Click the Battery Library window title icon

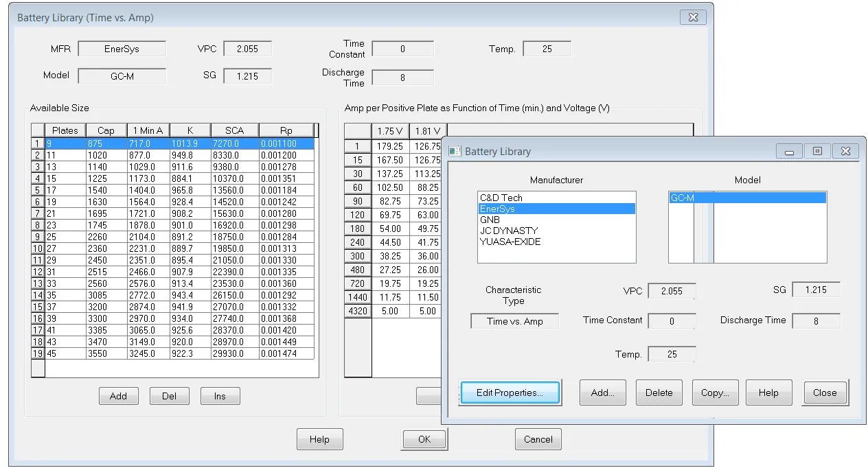[x=455, y=151]
